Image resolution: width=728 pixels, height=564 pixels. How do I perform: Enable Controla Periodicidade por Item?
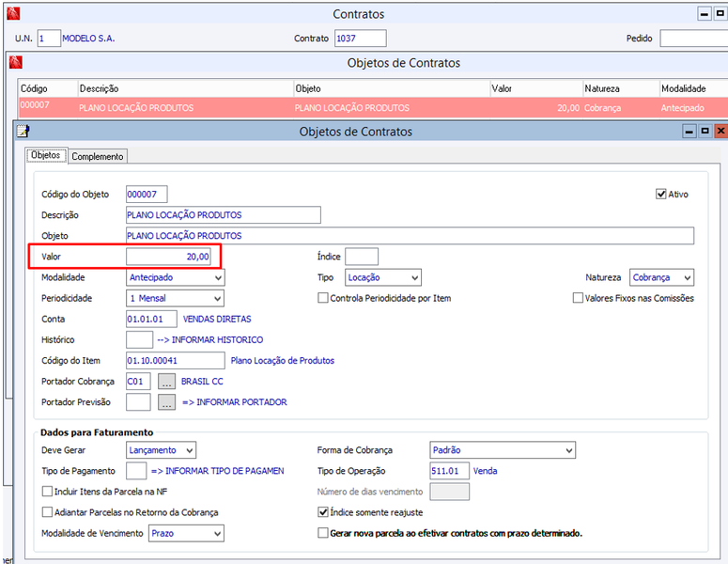pyautogui.click(x=323, y=298)
